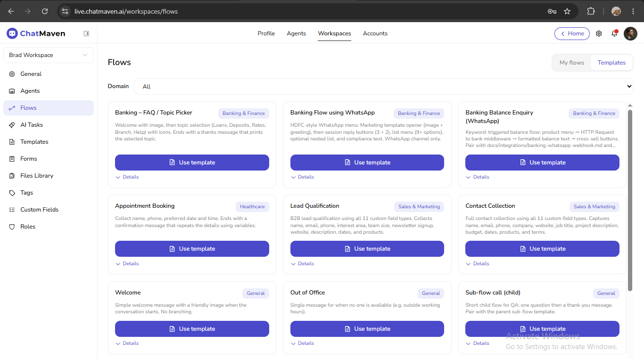Screen dimensions: 644x359
Task: View site information icon in address bar
Action: (x=65, y=11)
